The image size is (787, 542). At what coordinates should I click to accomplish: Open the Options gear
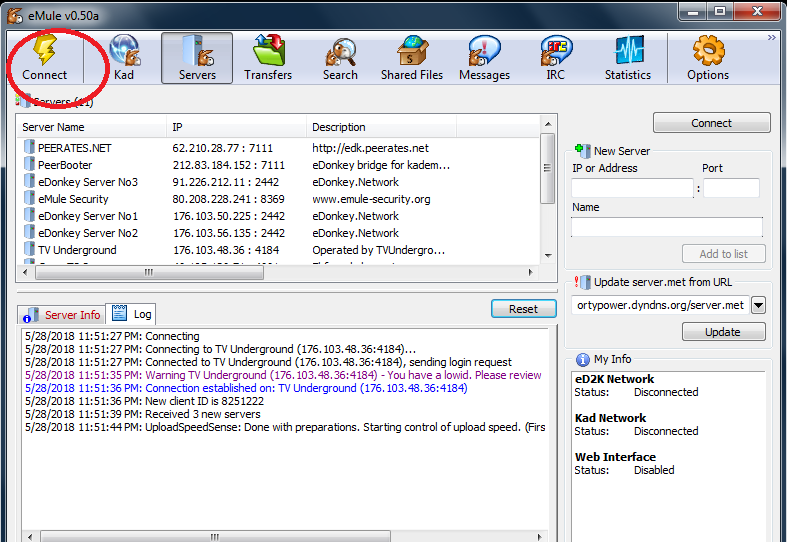(708, 58)
